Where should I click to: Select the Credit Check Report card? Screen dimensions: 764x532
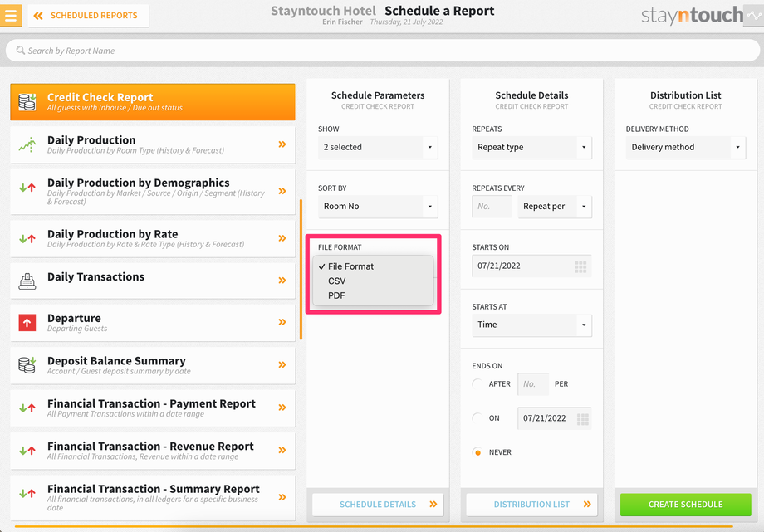click(x=153, y=102)
